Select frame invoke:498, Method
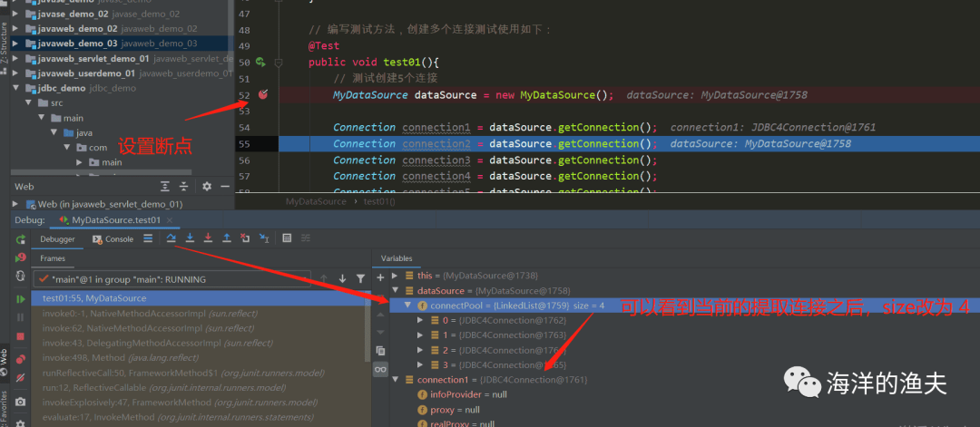The width and height of the screenshot is (980, 427). tap(200, 358)
